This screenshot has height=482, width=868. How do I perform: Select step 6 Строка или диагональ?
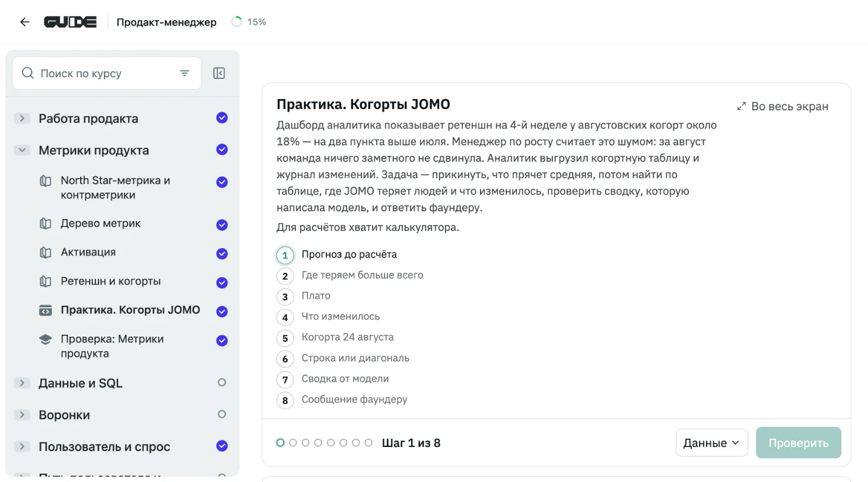[x=343, y=359]
